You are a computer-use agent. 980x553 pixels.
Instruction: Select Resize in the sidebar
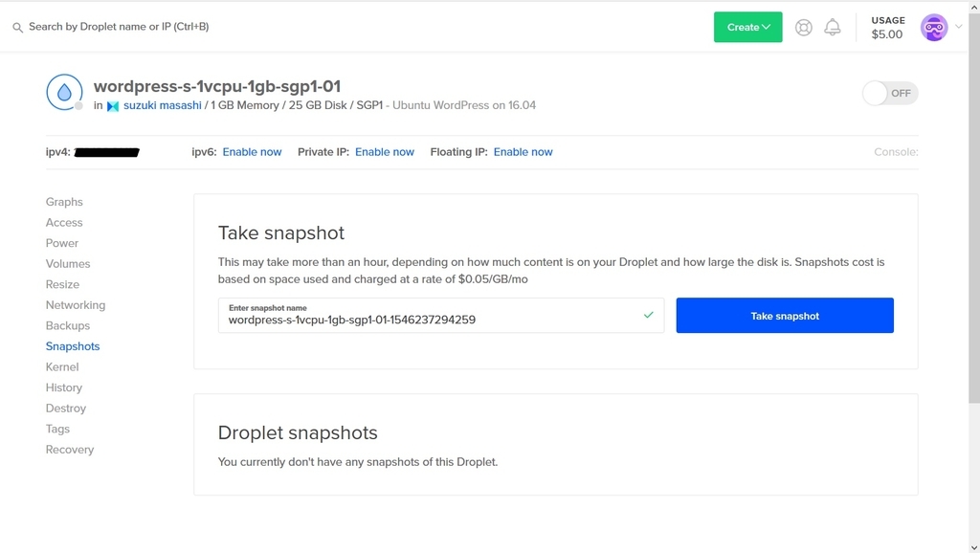click(x=62, y=284)
